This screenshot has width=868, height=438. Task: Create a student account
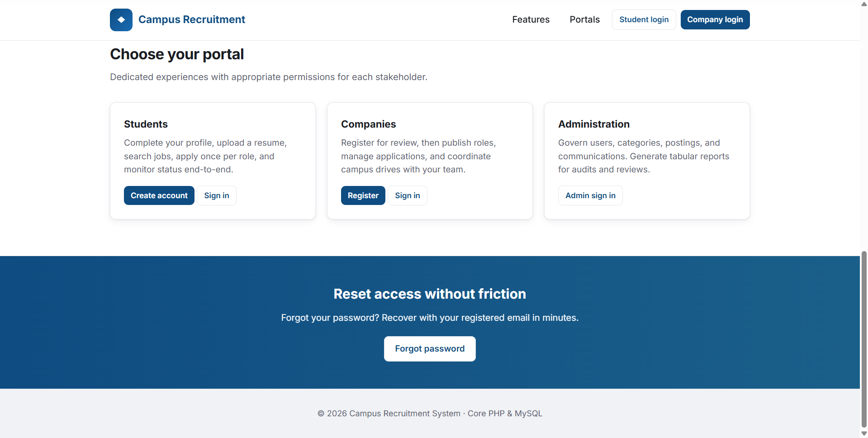click(x=159, y=195)
